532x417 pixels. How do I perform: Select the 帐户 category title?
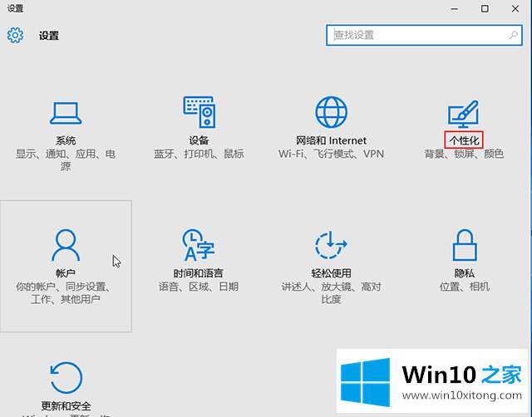(66, 273)
